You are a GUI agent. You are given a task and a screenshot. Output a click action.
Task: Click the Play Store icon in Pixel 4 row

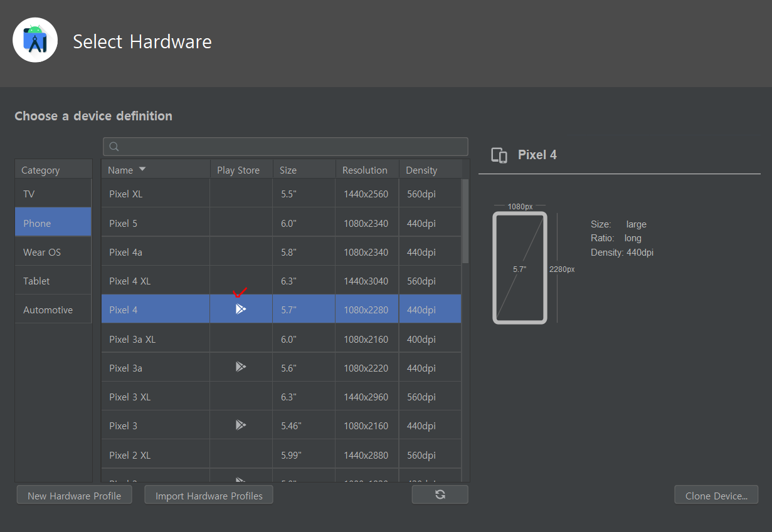pyautogui.click(x=240, y=309)
